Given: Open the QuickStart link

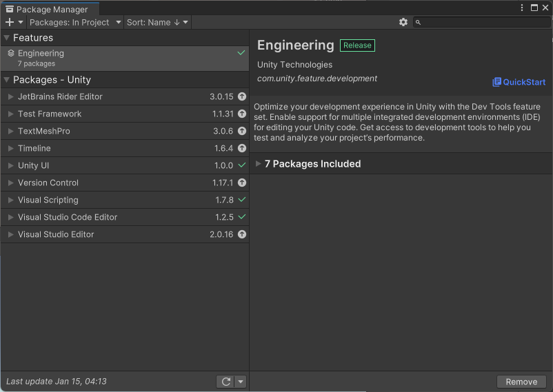Looking at the screenshot, I should click(519, 82).
